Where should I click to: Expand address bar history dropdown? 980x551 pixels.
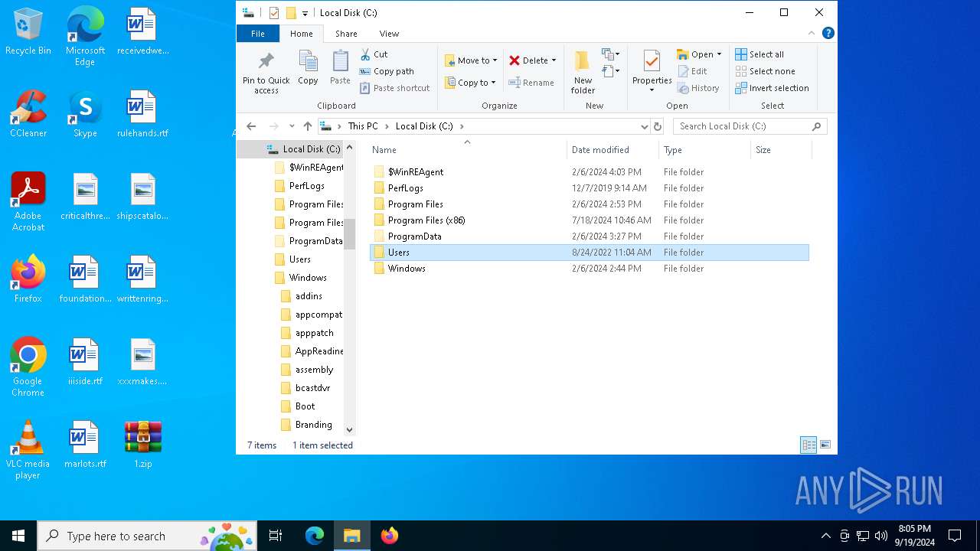pyautogui.click(x=644, y=126)
